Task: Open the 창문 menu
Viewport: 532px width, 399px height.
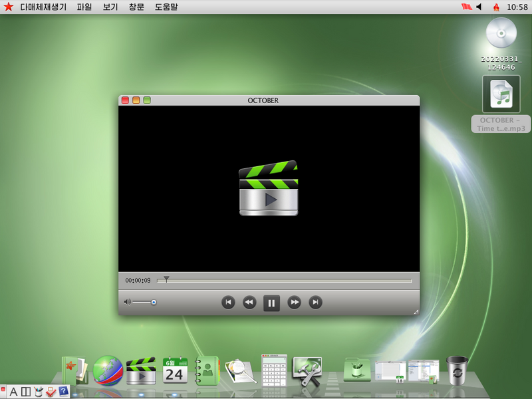Action: [136, 7]
